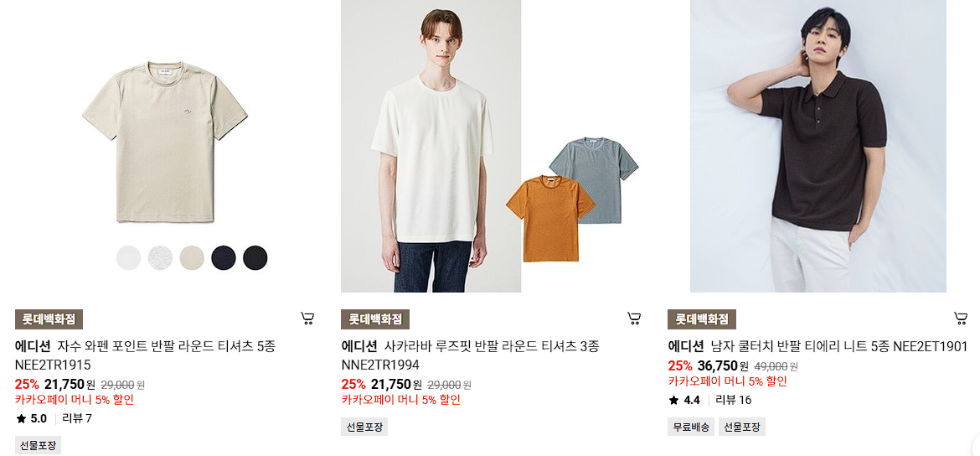Add the 쿨터치 티에리 니트 to cart
Screen dimensions: 980x456
coord(961,319)
